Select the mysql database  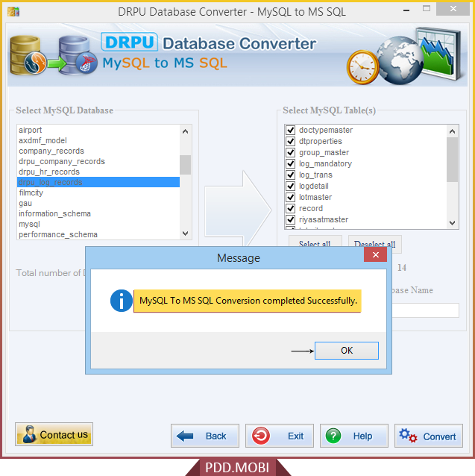pos(98,224)
